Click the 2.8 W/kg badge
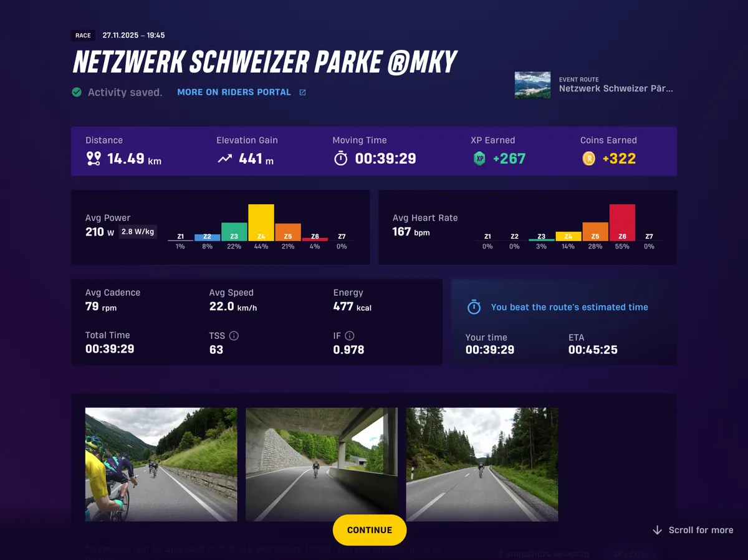 (138, 232)
